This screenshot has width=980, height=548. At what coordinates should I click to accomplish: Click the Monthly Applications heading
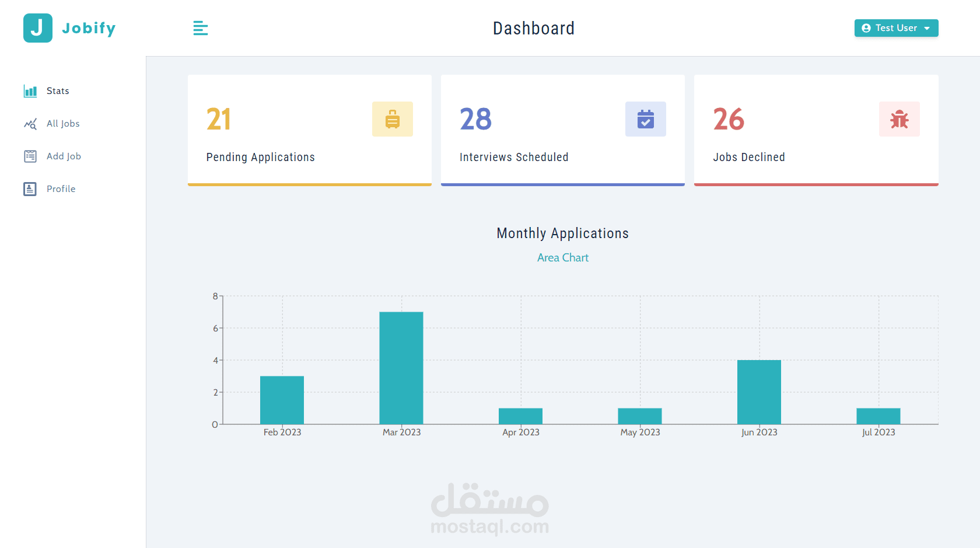click(563, 233)
